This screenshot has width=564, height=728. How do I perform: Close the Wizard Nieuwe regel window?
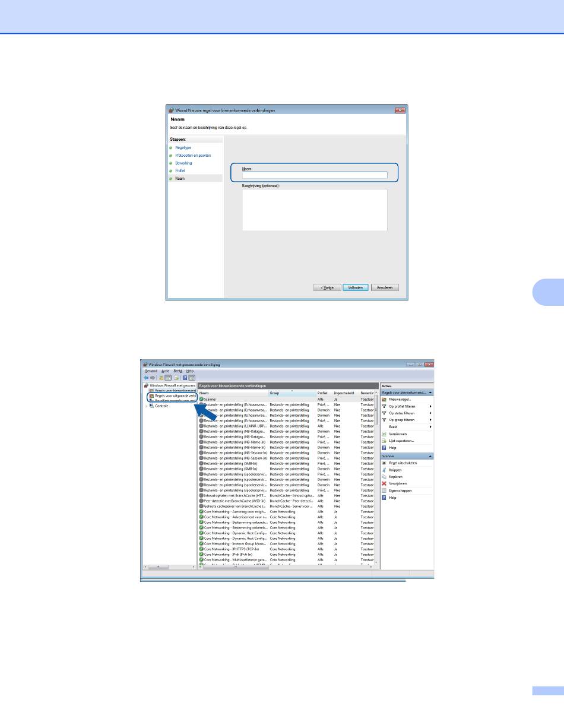(400, 110)
